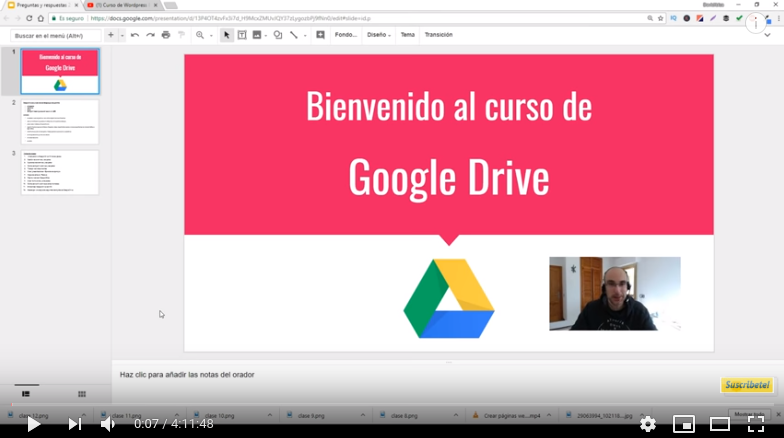Click the Transición button
The image size is (784, 438).
(438, 35)
